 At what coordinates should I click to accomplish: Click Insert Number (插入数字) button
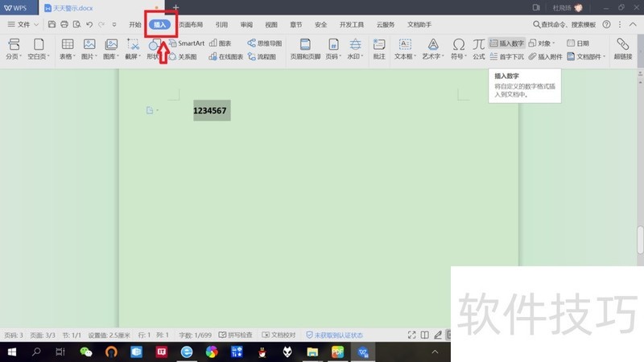(x=507, y=43)
